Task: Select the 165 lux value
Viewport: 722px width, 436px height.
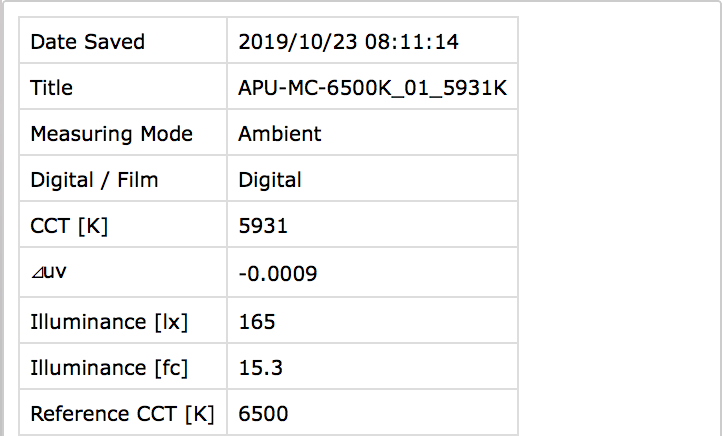Action: 257,322
